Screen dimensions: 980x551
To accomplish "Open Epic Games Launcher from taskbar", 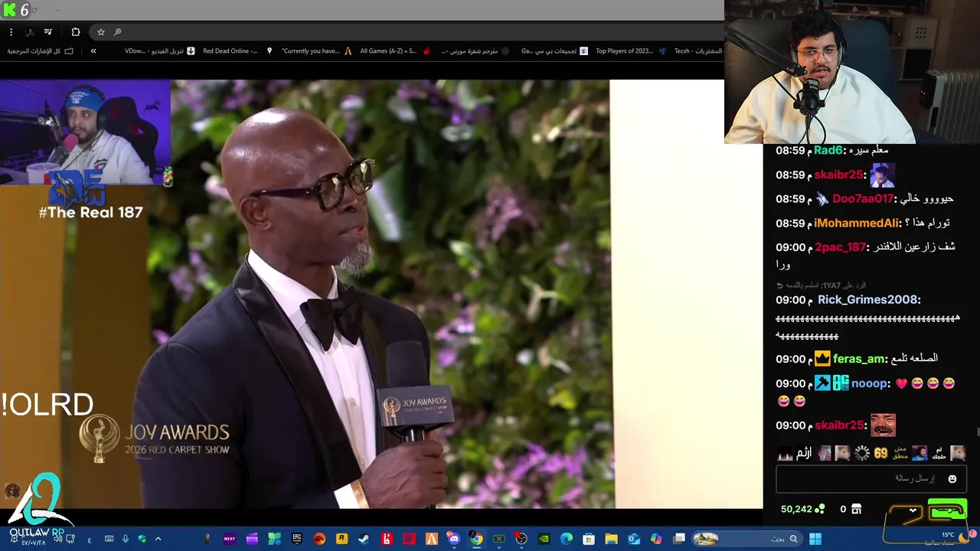I will coord(297,539).
